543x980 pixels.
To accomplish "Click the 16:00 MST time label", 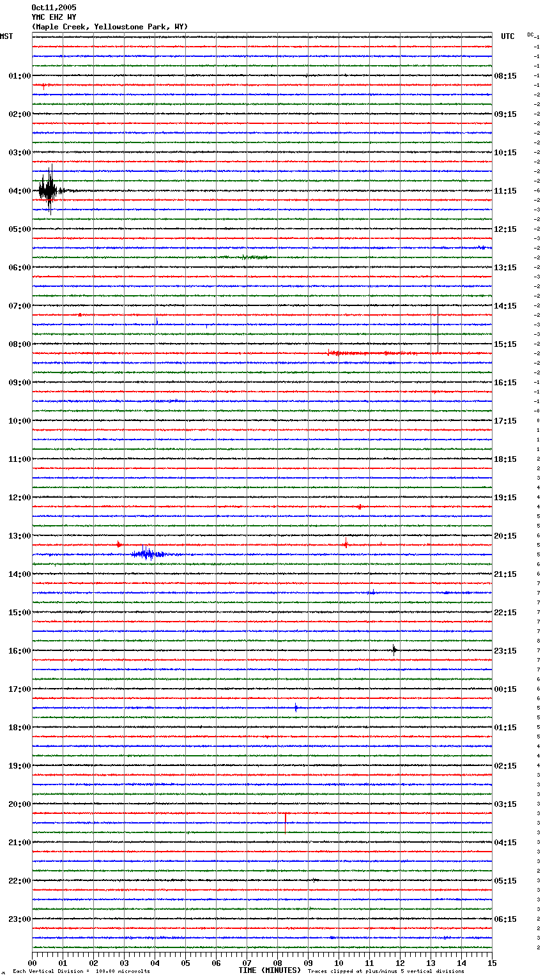I will (x=20, y=651).
